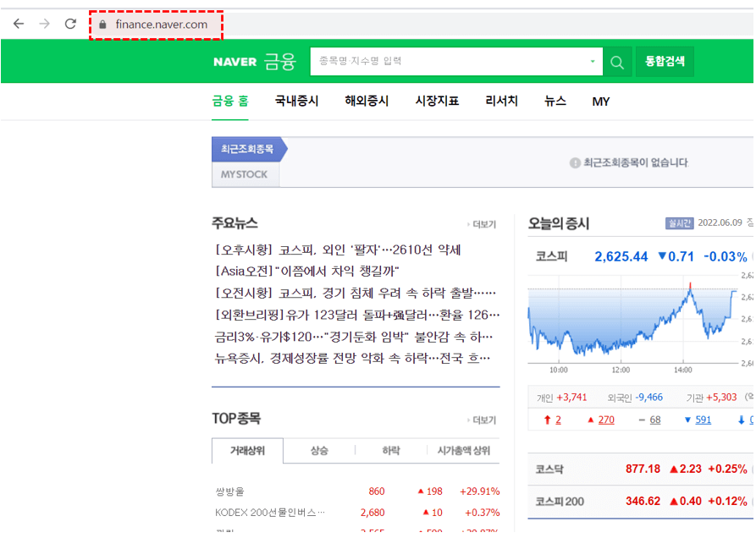This screenshot has height=538, width=756.
Task: Click the browser forward arrow
Action: 44,24
